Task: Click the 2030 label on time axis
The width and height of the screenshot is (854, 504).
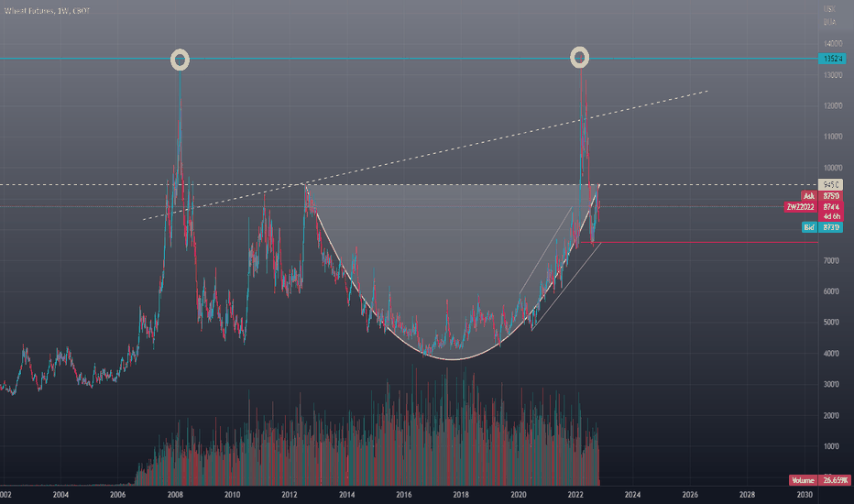Action: (805, 495)
